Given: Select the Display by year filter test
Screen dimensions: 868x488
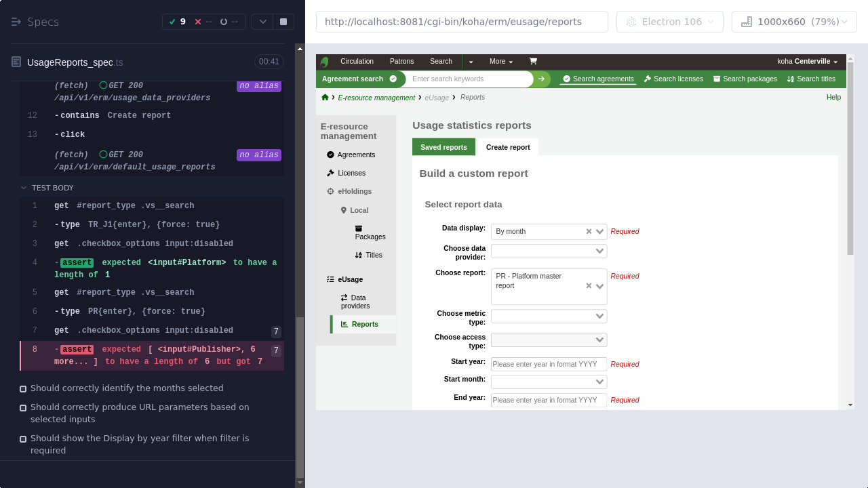Looking at the screenshot, I should click(x=23, y=439).
